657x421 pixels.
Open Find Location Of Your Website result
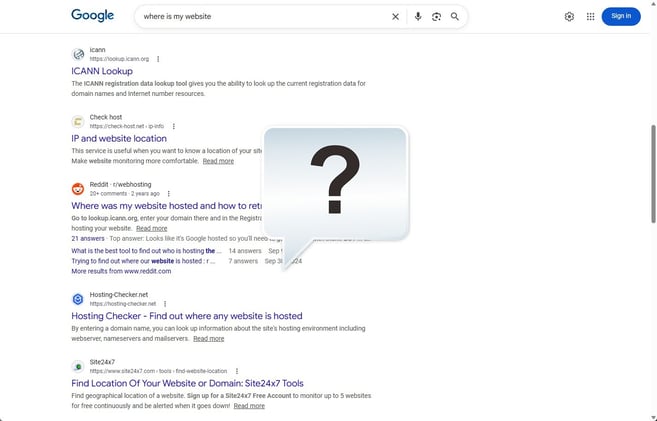point(187,383)
